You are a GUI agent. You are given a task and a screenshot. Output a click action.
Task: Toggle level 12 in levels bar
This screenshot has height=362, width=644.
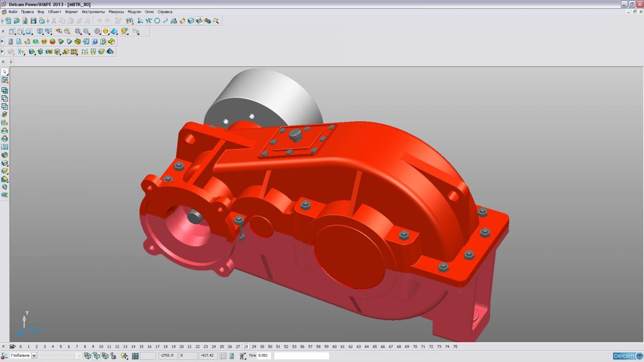point(117,346)
